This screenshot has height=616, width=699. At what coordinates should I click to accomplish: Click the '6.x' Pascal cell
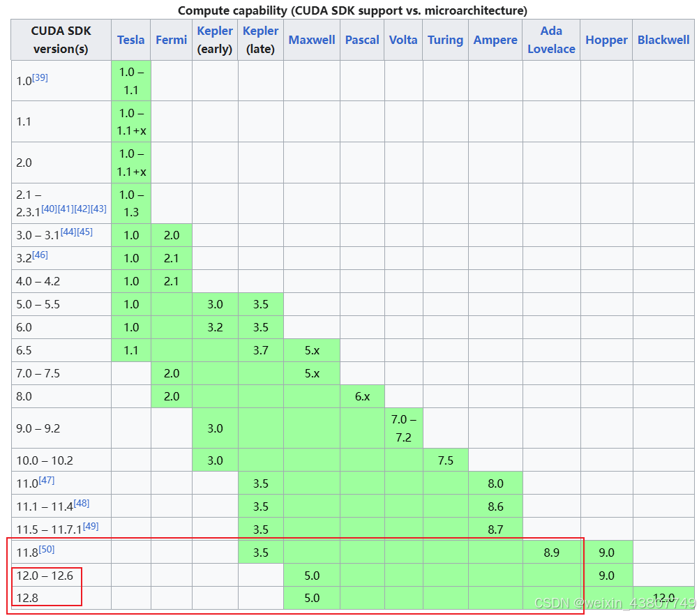363,396
